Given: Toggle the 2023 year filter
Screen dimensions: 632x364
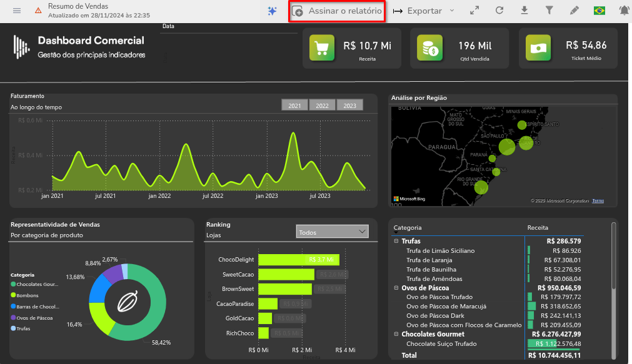Looking at the screenshot, I should (x=349, y=106).
